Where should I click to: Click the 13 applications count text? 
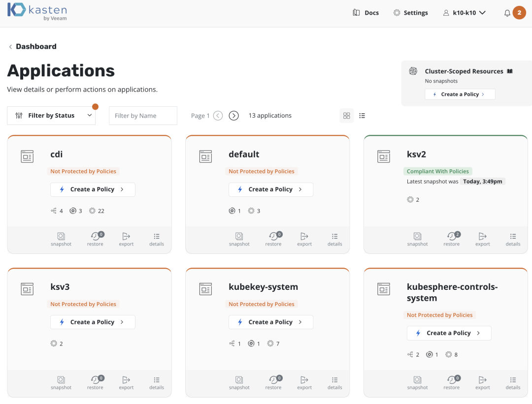click(x=270, y=116)
